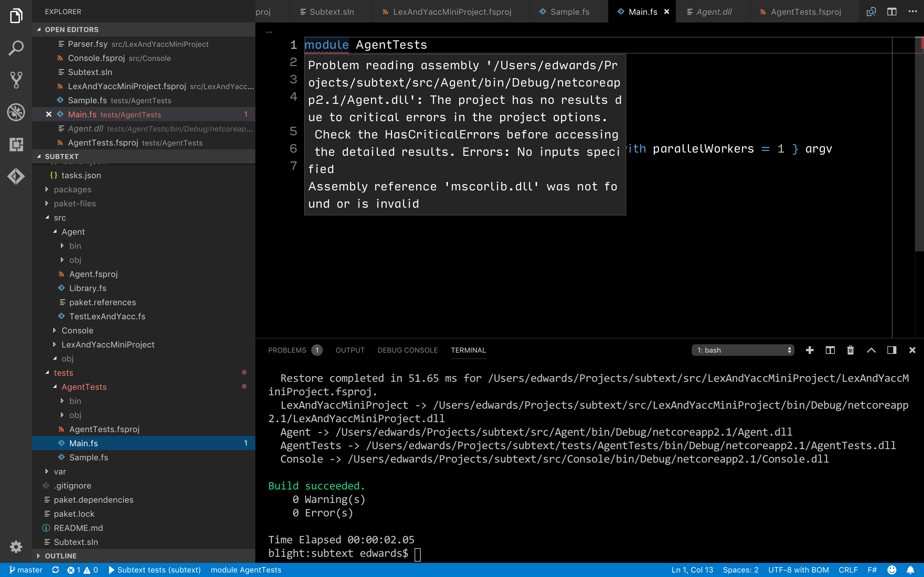Toggle the Explorer sidebar
Screen dimensions: 924x577
click(x=16, y=15)
